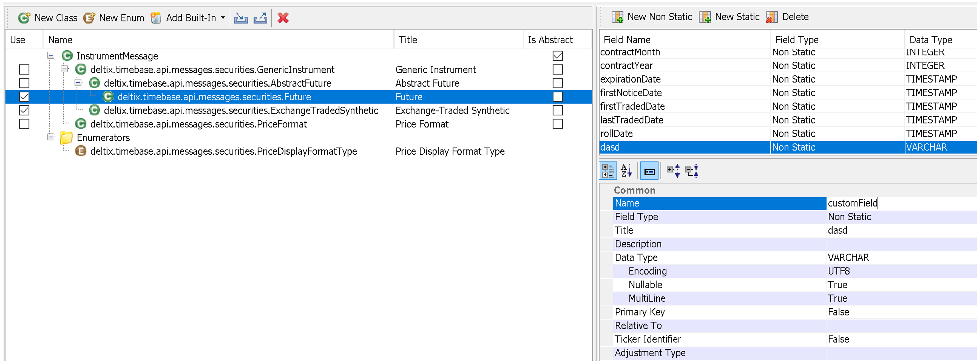Collapse the InstrumentMessage tree node
This screenshot has height=363, width=980.
coord(51,56)
